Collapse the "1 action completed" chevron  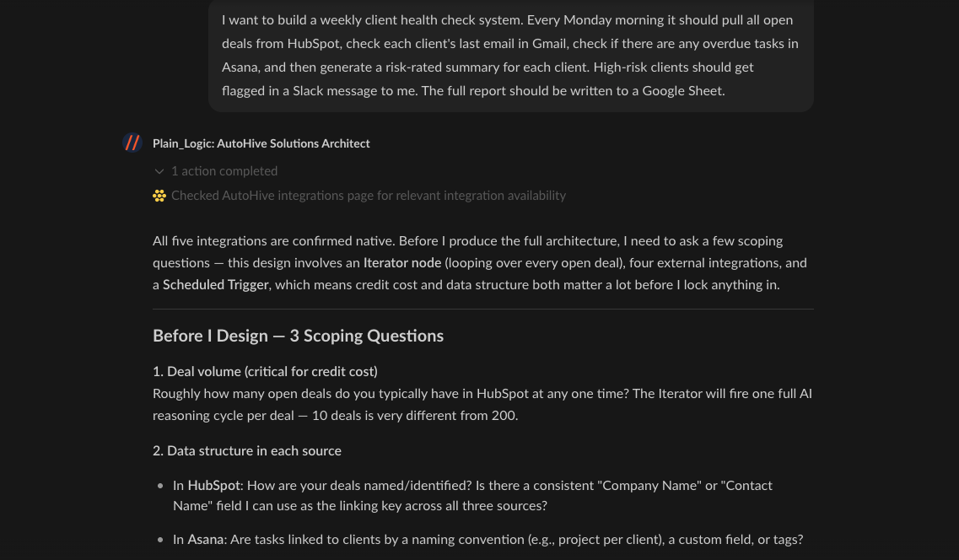(159, 171)
